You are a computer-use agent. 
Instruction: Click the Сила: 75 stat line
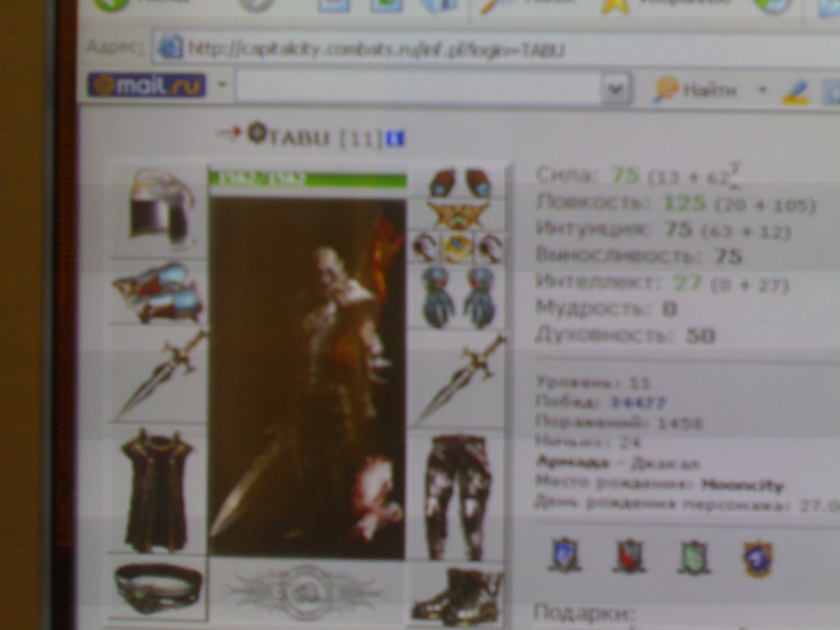coord(638,176)
